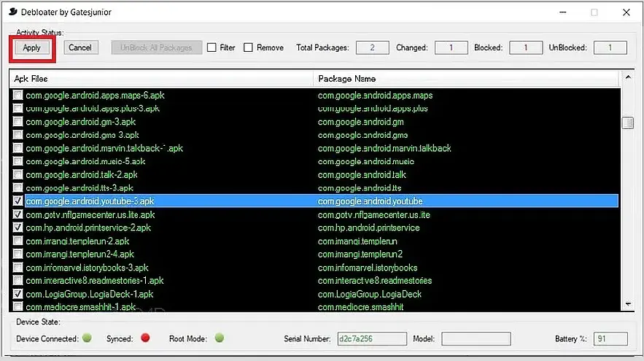This screenshot has width=644, height=361.
Task: Click the Cancel button
Action: (80, 47)
